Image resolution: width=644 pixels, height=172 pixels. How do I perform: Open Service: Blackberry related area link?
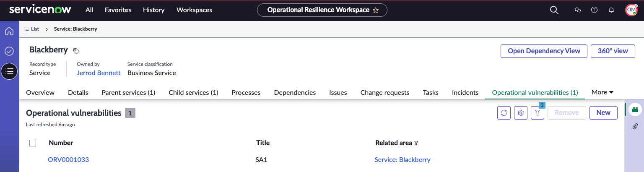[x=402, y=160]
